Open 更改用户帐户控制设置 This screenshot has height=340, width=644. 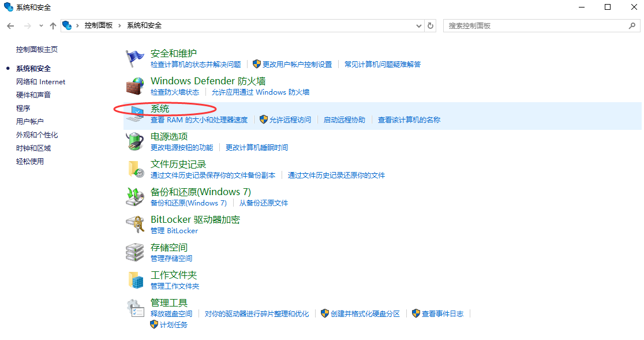[x=296, y=64]
